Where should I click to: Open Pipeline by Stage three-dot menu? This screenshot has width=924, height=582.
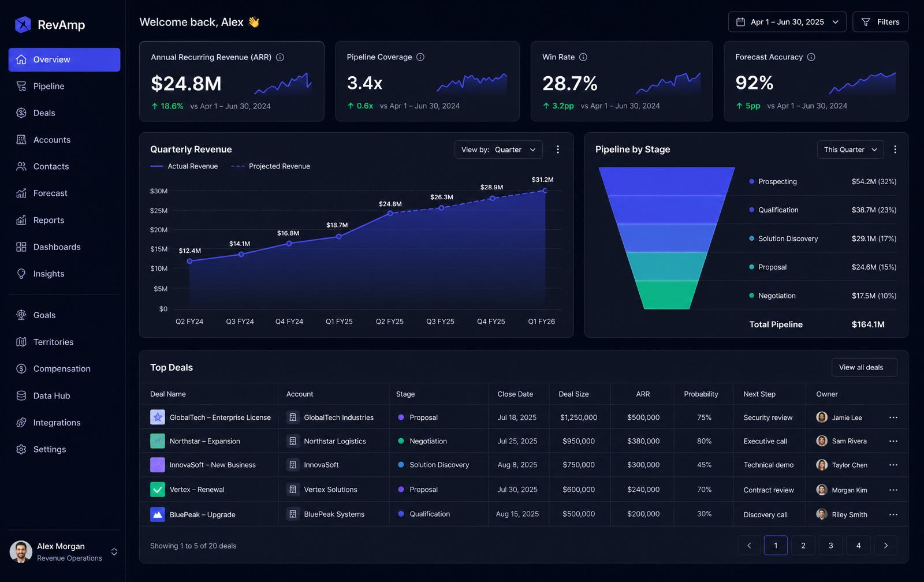tap(895, 150)
